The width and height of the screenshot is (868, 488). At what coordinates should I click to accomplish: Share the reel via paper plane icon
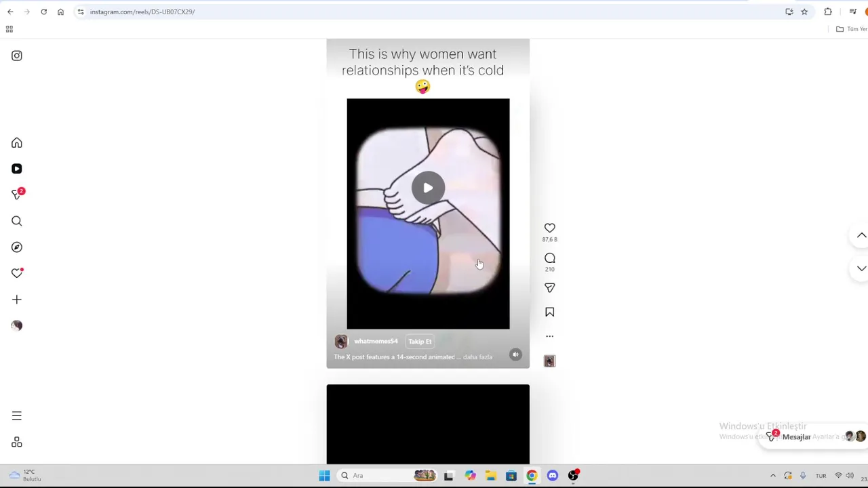click(550, 288)
